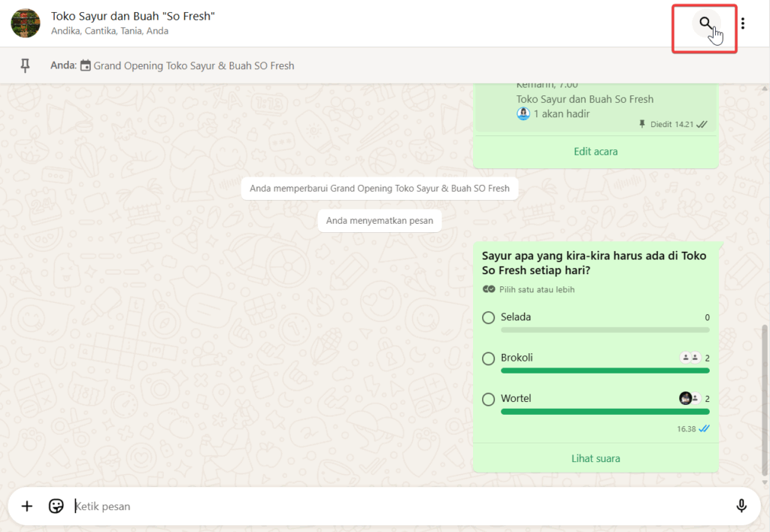Open the group profile picture
This screenshot has height=532, width=770.
tap(26, 23)
